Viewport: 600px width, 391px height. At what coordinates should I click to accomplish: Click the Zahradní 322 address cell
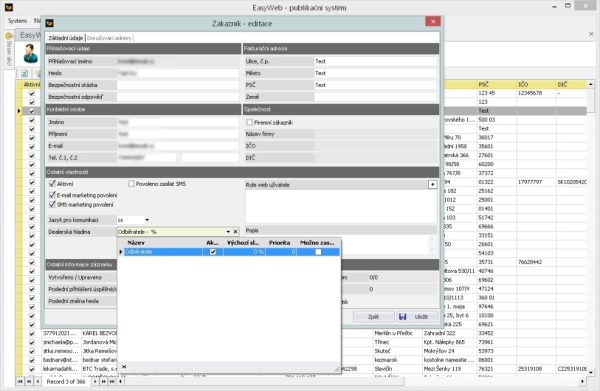pyautogui.click(x=449, y=333)
